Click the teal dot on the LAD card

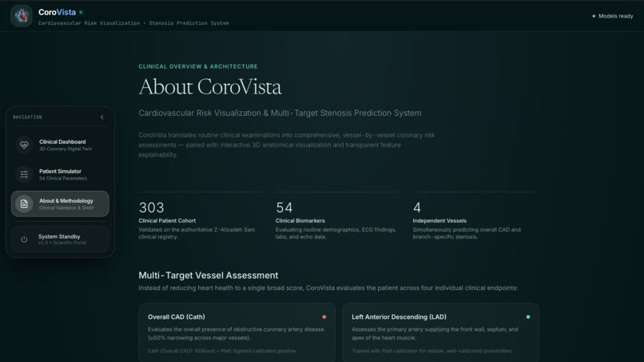(528, 316)
